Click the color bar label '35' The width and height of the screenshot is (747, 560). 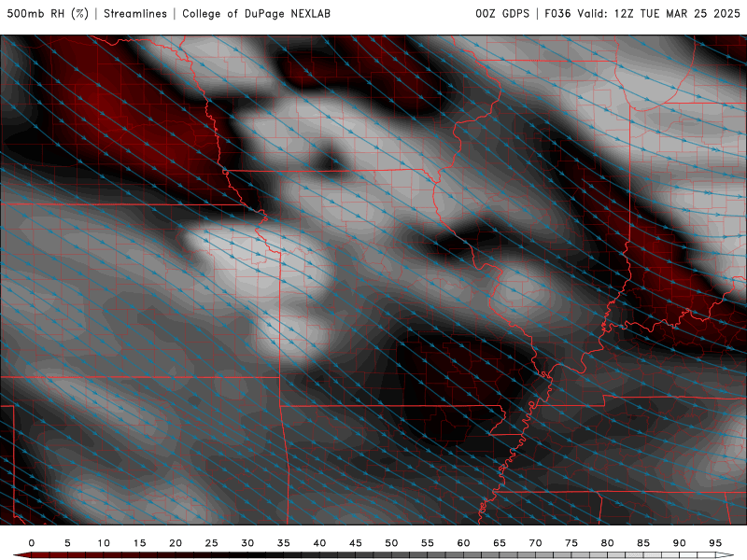click(x=284, y=543)
